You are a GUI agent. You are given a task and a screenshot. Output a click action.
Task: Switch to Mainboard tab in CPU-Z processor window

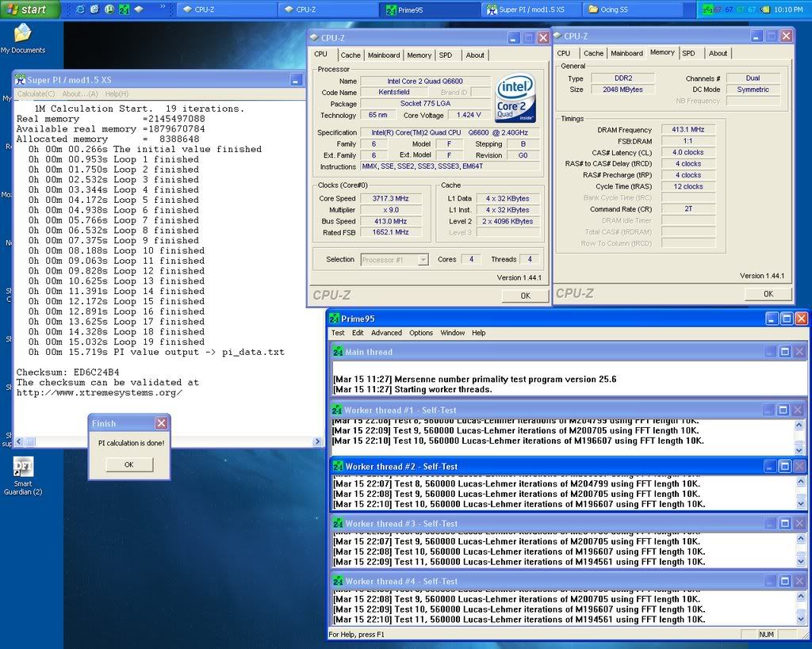click(x=384, y=55)
